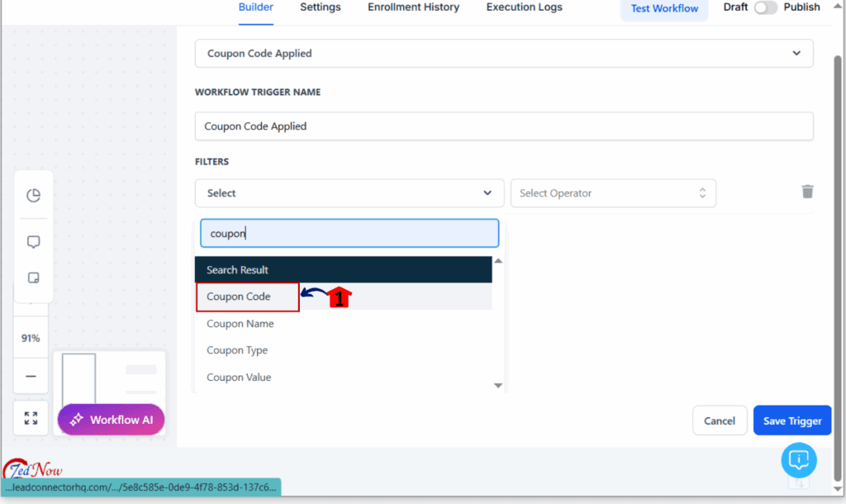
Task: Edit the Workflow Trigger Name field
Action: (x=504, y=126)
